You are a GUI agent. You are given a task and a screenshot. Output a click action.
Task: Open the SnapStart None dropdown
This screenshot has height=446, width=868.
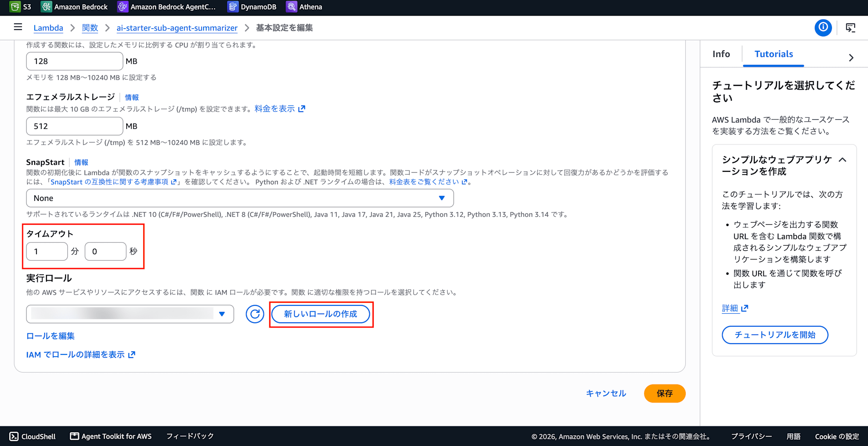pos(240,198)
